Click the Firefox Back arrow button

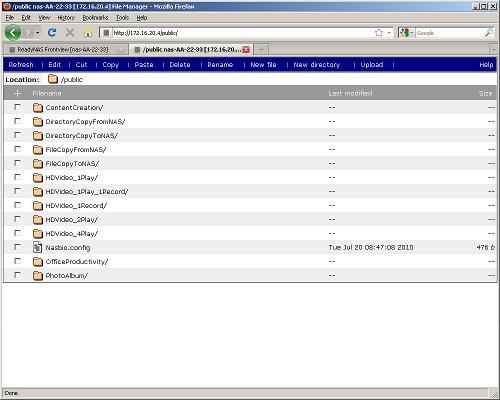point(13,33)
